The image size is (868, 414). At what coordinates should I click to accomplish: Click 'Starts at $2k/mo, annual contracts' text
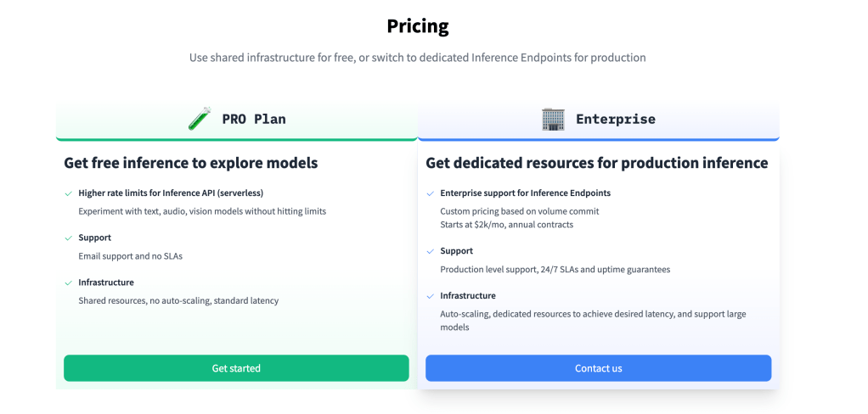point(506,225)
